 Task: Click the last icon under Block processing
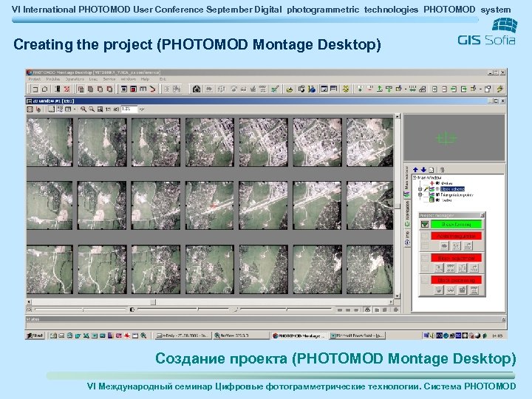point(474,290)
